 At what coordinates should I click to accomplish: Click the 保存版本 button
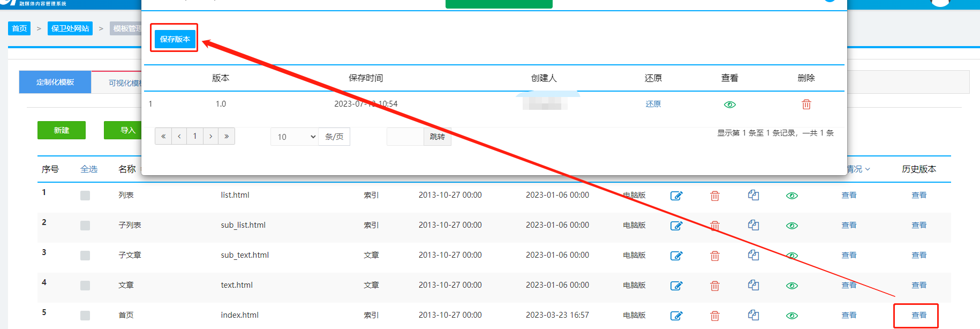point(175,39)
